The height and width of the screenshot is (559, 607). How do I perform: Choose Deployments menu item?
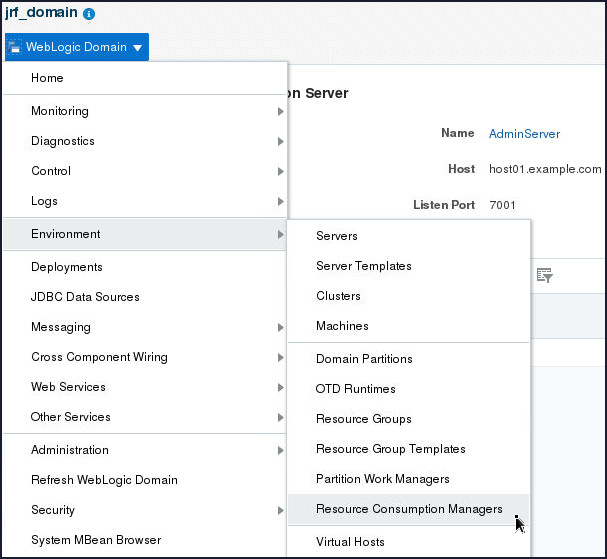67,267
